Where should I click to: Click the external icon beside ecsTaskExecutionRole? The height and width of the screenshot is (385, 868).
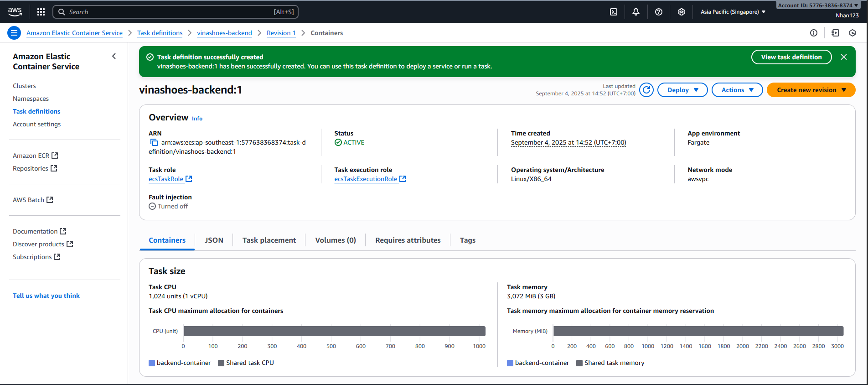[x=403, y=179]
